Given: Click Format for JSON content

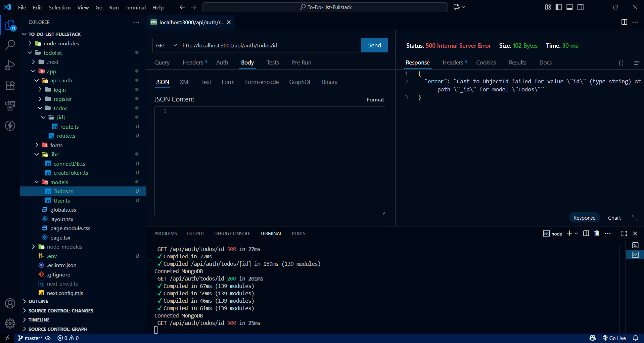Looking at the screenshot, I should [375, 100].
